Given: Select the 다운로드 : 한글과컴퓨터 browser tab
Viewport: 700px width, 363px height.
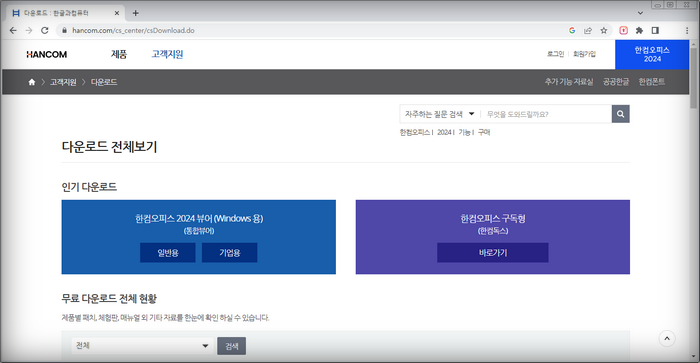Looking at the screenshot, I should (66, 13).
